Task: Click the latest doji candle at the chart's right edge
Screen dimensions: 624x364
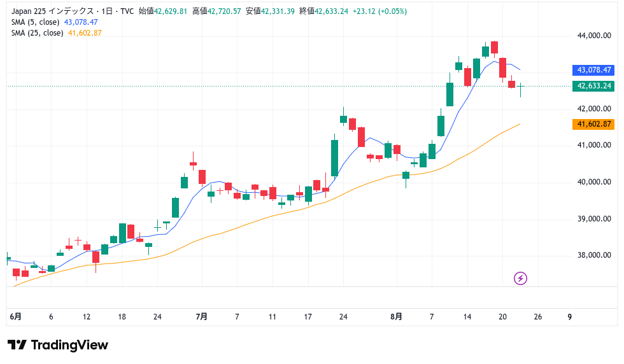Action: click(520, 88)
